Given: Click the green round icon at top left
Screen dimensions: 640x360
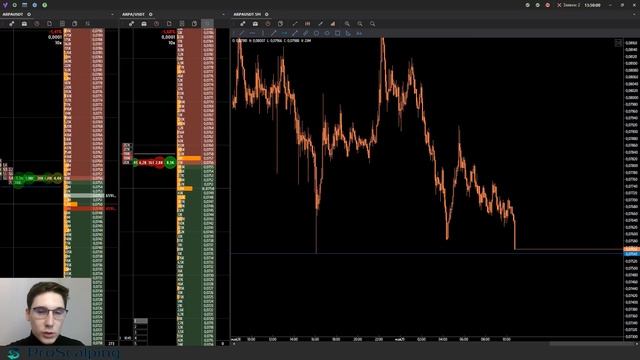Looking at the screenshot, I should 44,5.
